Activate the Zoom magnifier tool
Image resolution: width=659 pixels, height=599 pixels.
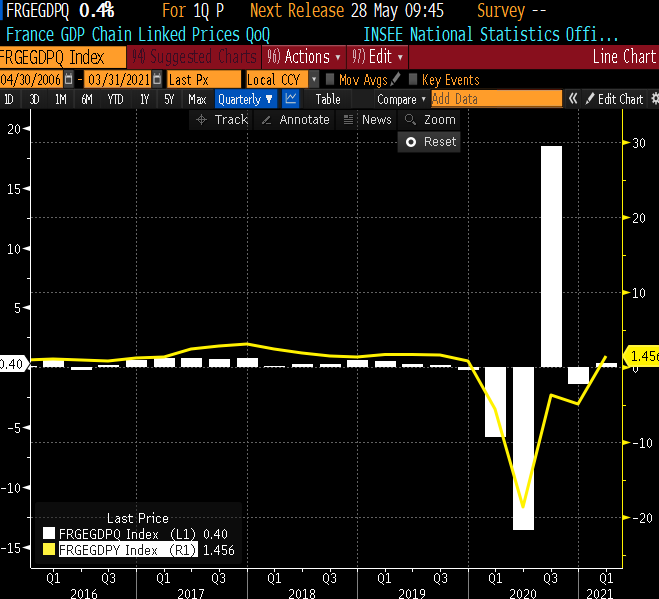(430, 120)
